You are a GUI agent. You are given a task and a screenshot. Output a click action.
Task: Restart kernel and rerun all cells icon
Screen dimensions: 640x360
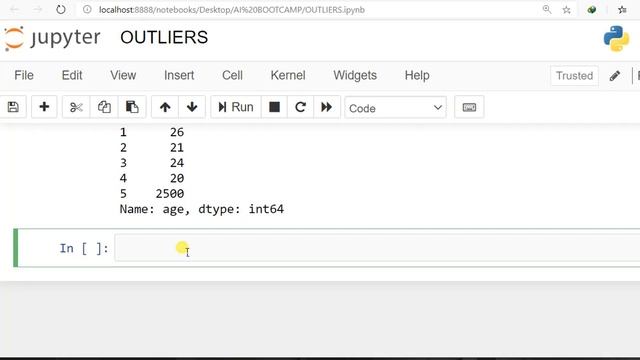[327, 107]
